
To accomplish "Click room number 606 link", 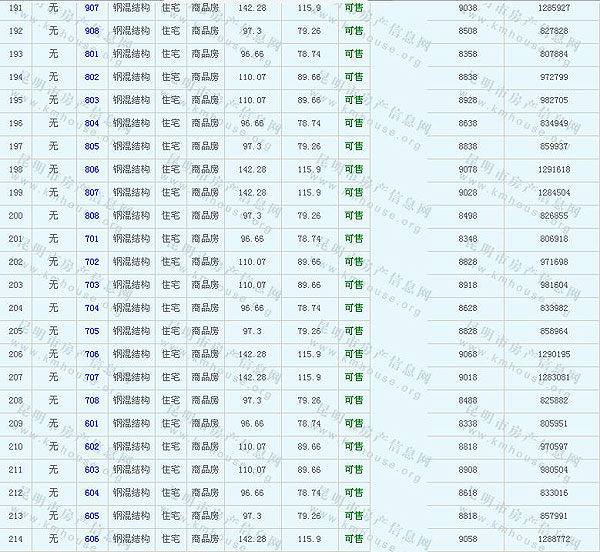I will click(x=92, y=539).
